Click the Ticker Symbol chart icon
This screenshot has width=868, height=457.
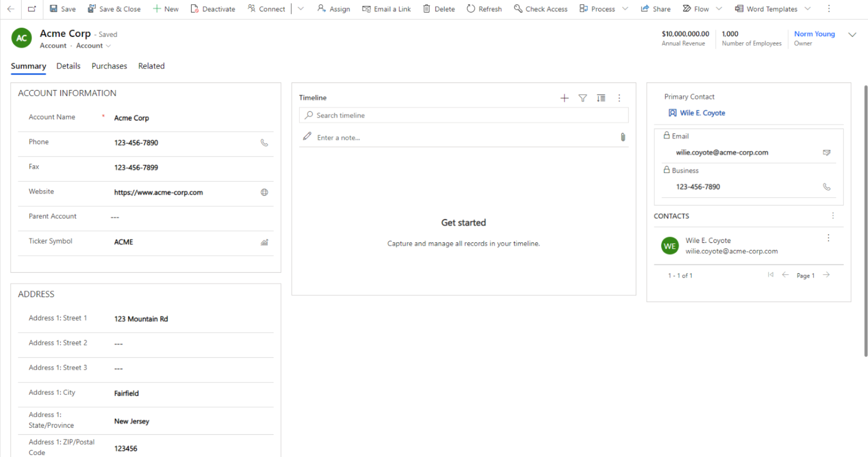click(x=264, y=242)
